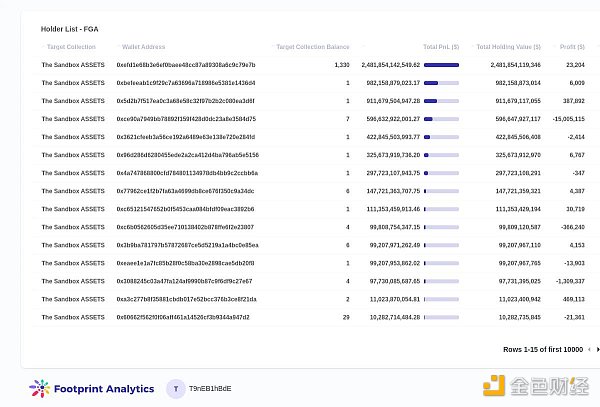Select wallet address starting 0x96d2
This screenshot has height=407, width=600.
click(188, 155)
